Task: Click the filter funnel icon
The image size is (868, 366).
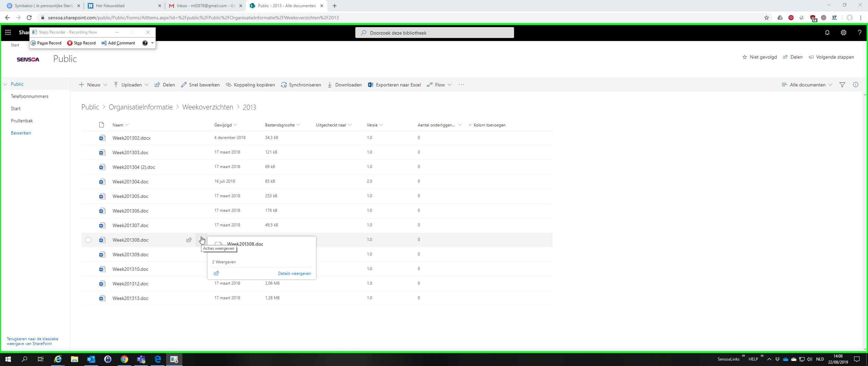Action: 842,85
